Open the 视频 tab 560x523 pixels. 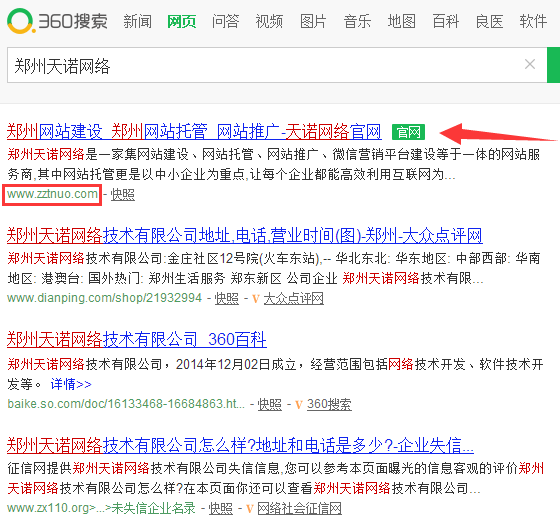coord(269,21)
